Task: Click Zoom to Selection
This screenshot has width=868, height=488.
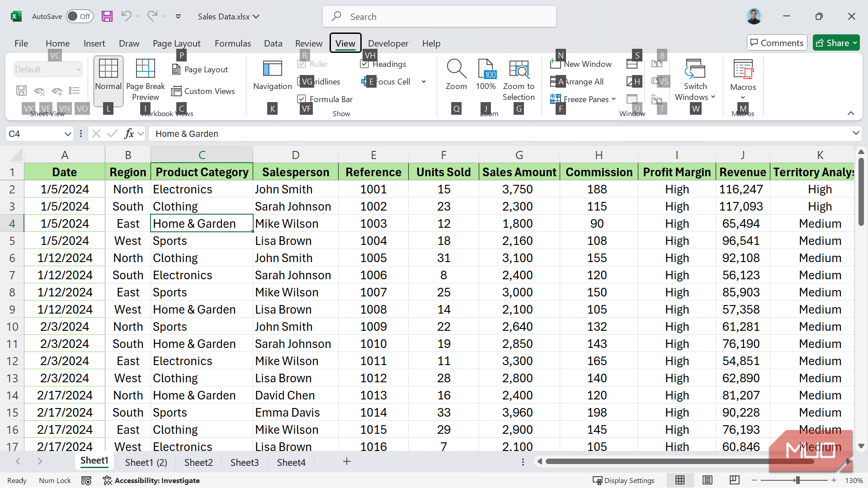Action: (x=519, y=80)
